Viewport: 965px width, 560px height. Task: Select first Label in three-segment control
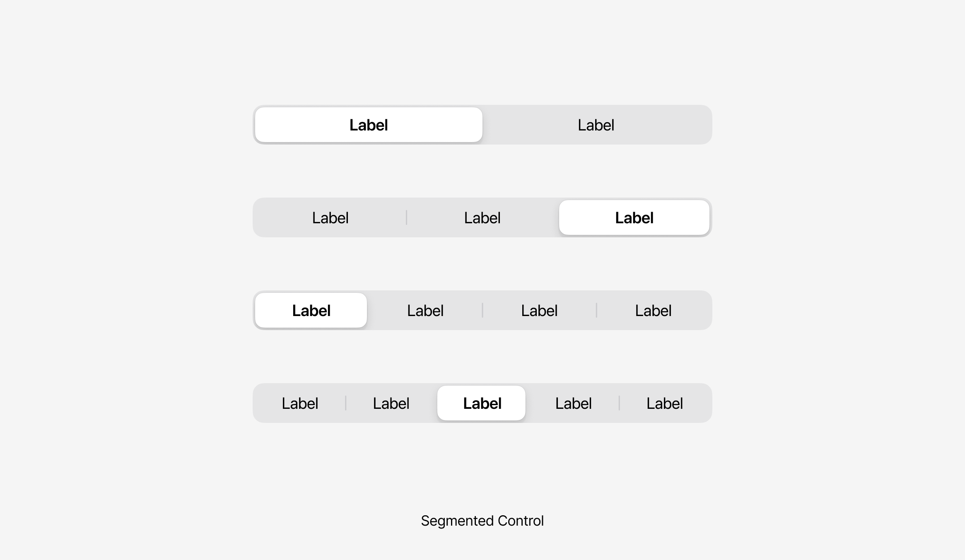click(330, 218)
